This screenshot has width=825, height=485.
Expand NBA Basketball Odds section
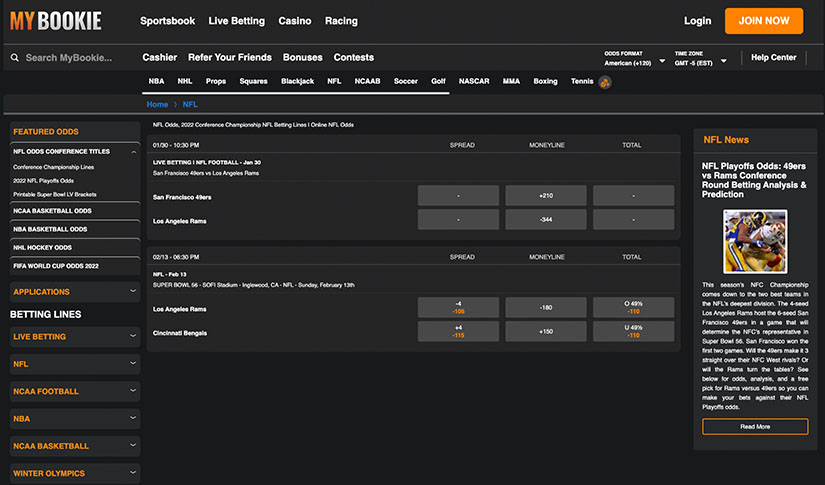75,229
